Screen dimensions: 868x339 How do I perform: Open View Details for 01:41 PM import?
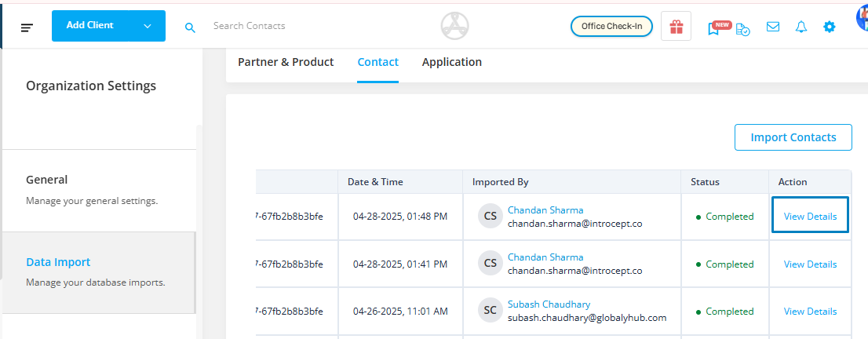tap(810, 264)
